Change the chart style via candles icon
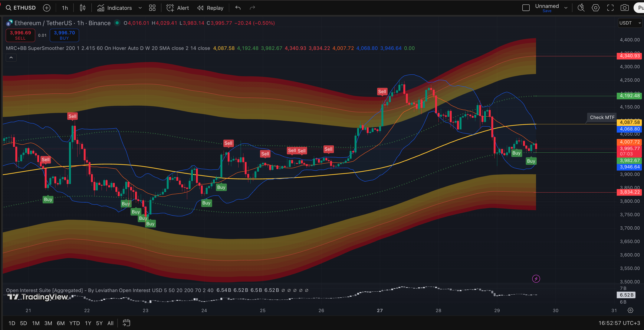 click(82, 8)
